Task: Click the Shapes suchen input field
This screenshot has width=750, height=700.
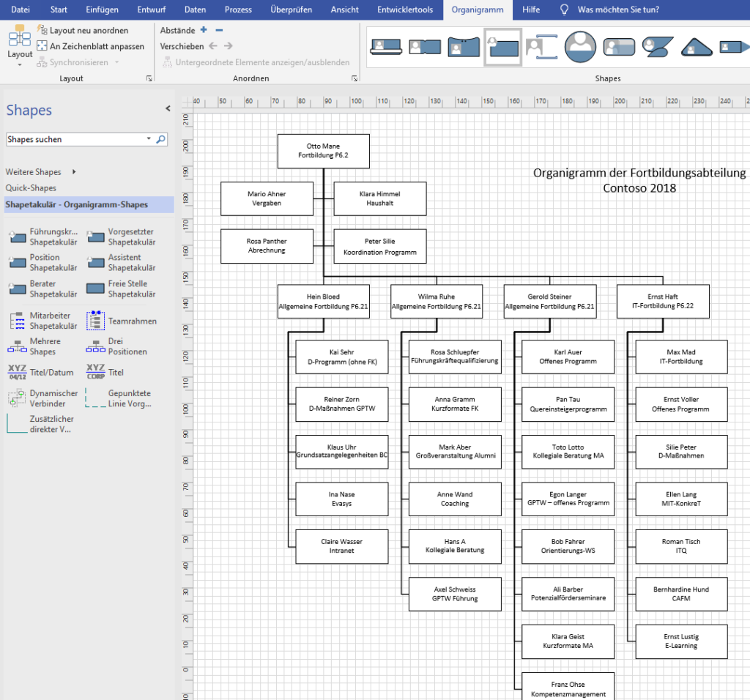Action: point(75,139)
